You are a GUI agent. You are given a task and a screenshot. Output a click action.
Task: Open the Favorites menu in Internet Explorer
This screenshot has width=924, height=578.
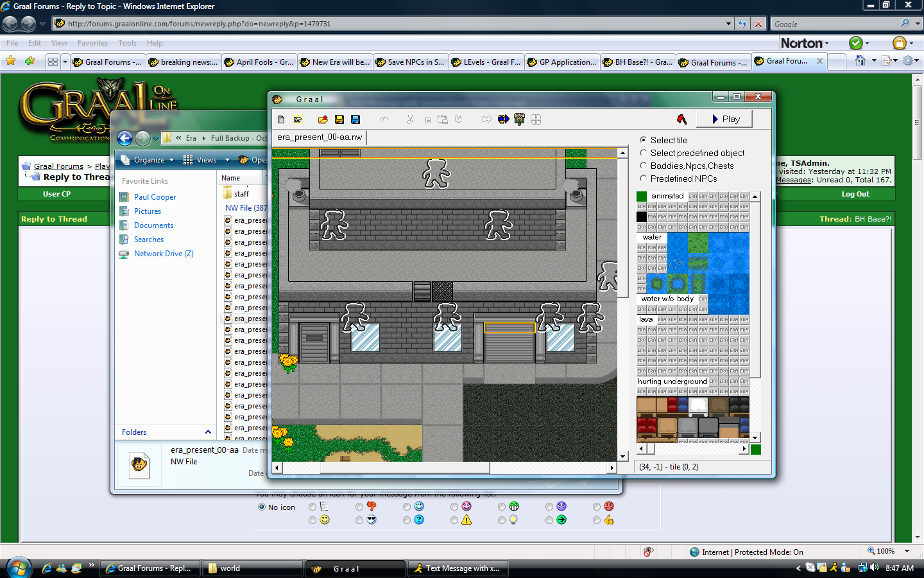pyautogui.click(x=92, y=43)
